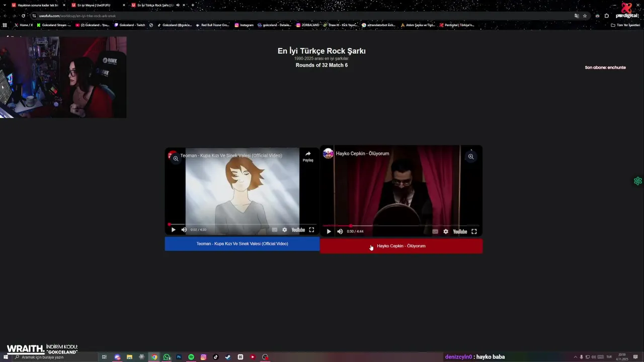Image resolution: width=644 pixels, height=362 pixels.
Task: Bookmark this page with star icon
Action: coord(585,16)
